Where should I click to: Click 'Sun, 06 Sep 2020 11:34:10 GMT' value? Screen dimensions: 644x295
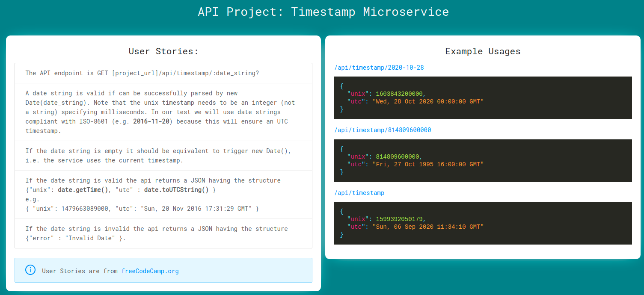point(428,227)
